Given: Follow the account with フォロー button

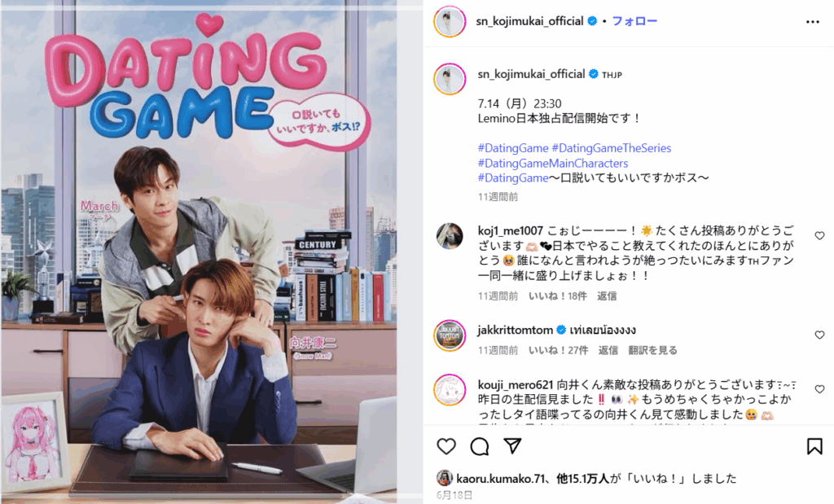Looking at the screenshot, I should click(634, 21).
